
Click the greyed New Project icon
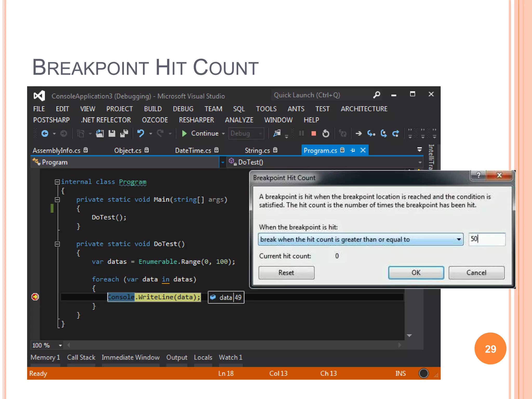[81, 134]
